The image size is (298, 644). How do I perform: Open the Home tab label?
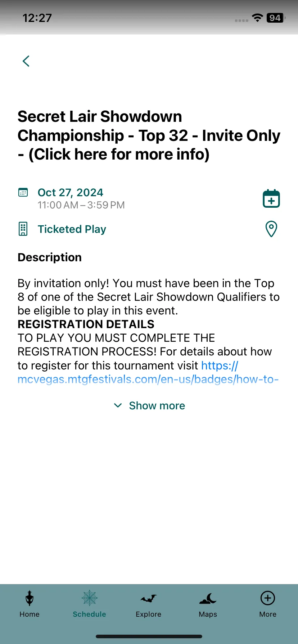pyautogui.click(x=30, y=614)
